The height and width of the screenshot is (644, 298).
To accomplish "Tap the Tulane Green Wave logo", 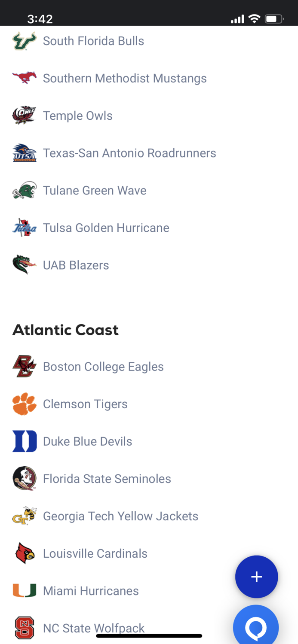I will (24, 190).
